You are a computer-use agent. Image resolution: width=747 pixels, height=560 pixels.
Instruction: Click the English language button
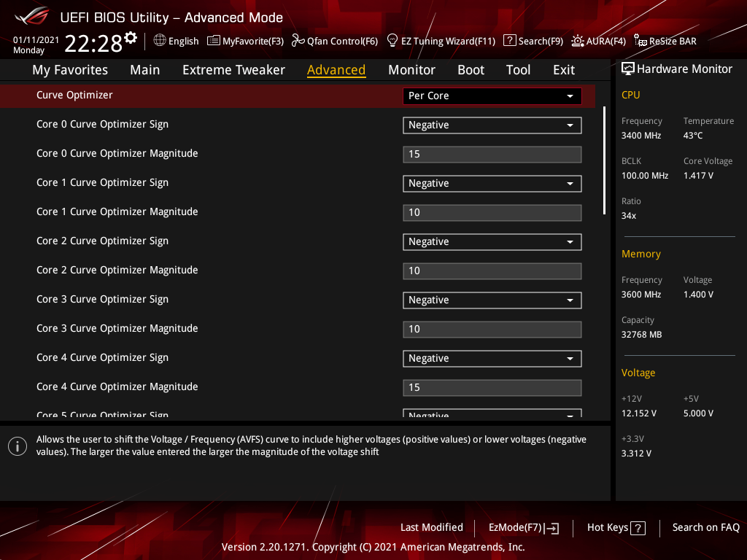[x=183, y=41]
